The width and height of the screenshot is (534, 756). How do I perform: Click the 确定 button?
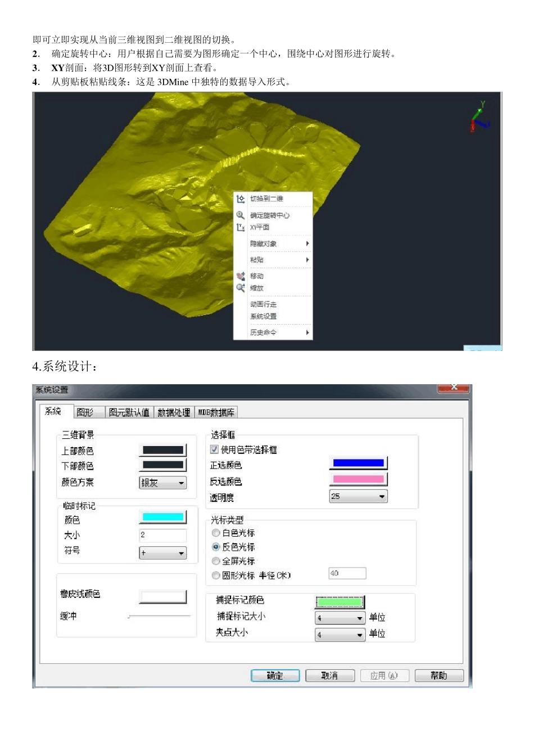pos(275,676)
